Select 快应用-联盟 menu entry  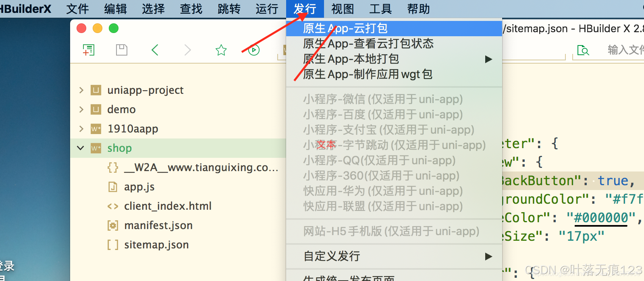[394, 206]
